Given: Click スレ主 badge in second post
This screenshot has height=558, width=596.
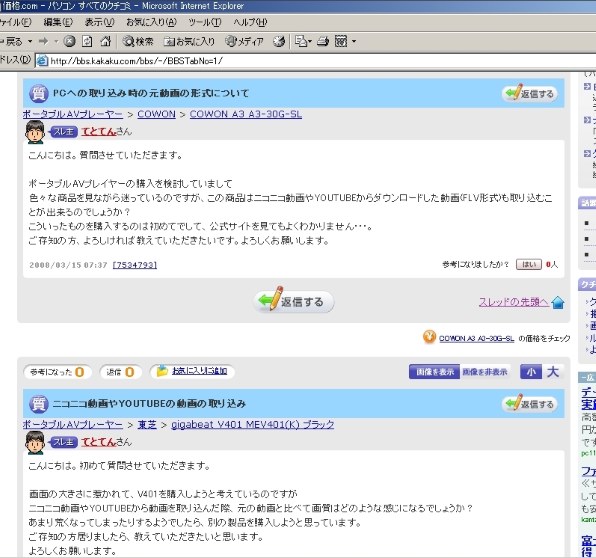Looking at the screenshot, I should (x=64, y=442).
